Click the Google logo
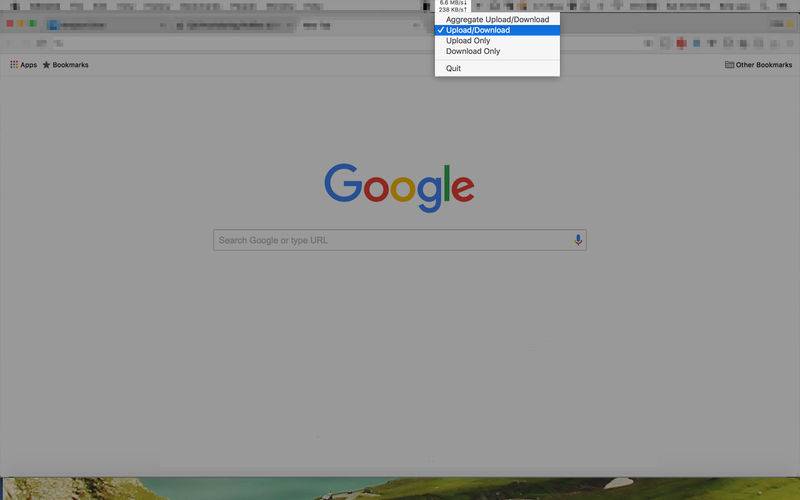Viewport: 800px width, 500px height. pyautogui.click(x=399, y=187)
